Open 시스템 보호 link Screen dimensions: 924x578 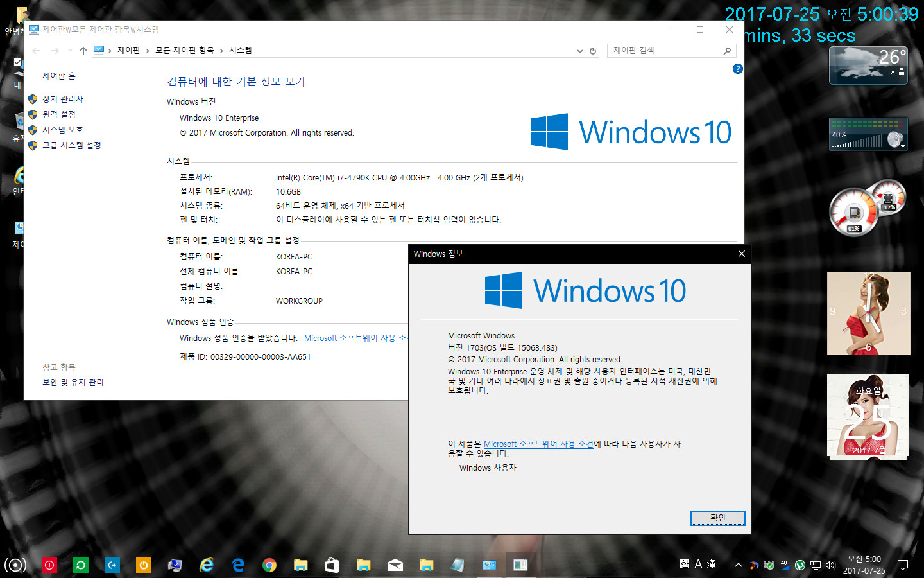pos(63,130)
